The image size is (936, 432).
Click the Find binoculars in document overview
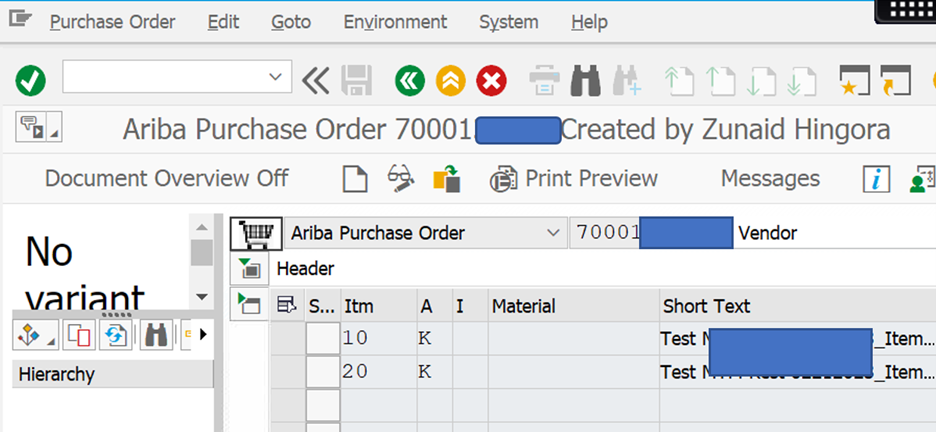(156, 335)
